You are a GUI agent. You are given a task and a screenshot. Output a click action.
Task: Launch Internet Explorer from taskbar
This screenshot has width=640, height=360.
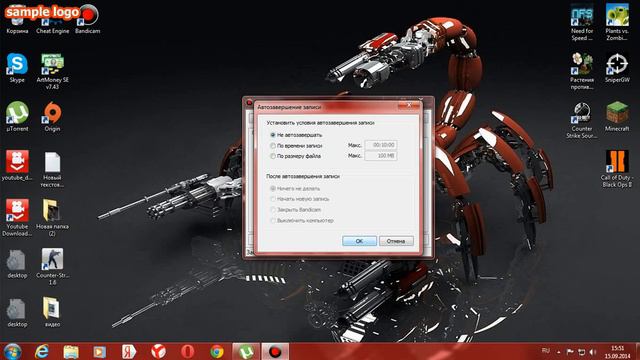(42, 351)
